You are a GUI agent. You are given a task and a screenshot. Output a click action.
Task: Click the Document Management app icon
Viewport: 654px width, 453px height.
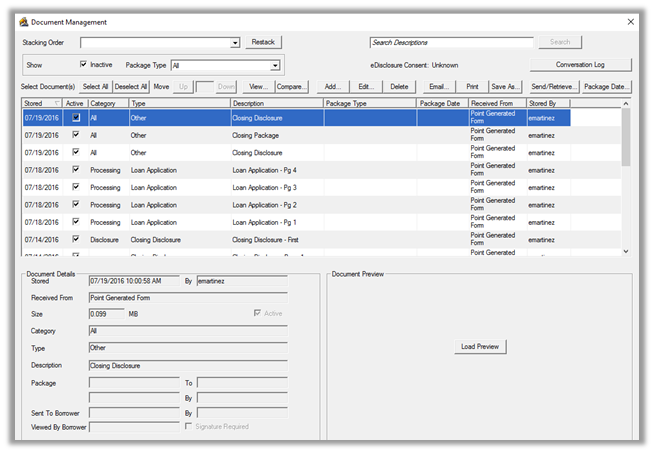24,22
